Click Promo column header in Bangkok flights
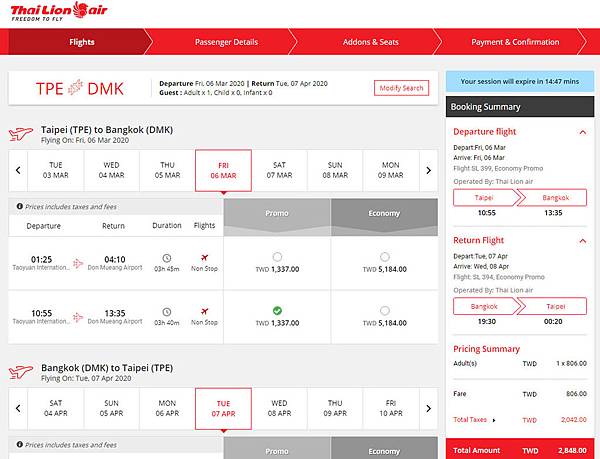 (x=277, y=448)
